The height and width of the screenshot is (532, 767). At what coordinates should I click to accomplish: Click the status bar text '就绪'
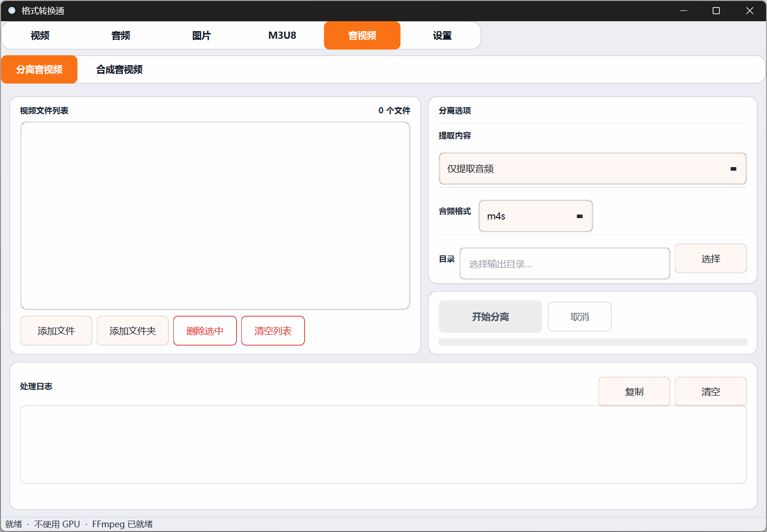click(x=14, y=524)
